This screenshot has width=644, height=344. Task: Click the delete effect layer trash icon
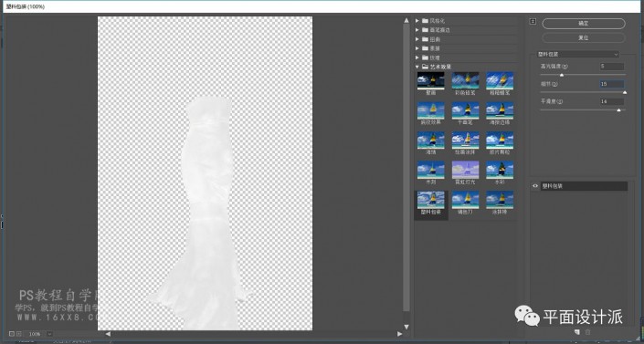(x=587, y=332)
